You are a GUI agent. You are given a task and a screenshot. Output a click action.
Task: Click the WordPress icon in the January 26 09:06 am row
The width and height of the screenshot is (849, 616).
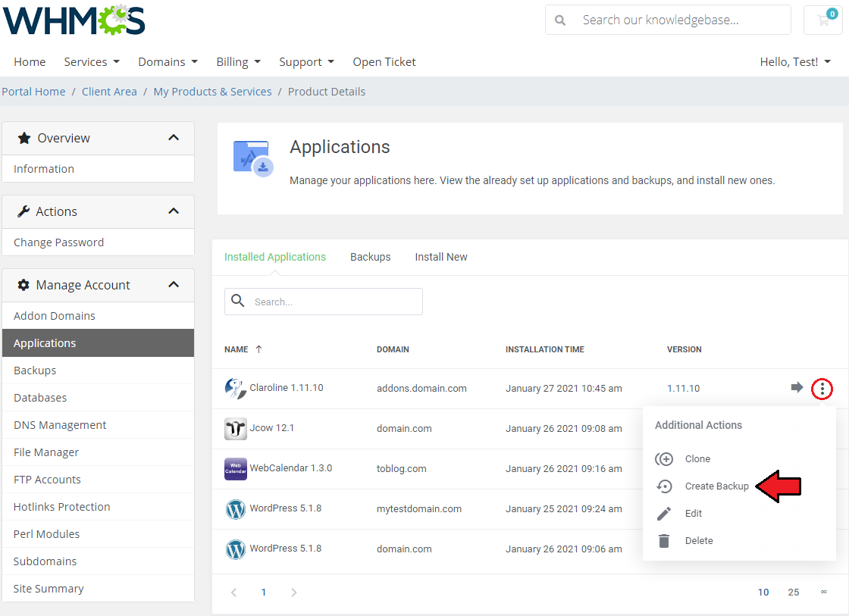coord(236,549)
